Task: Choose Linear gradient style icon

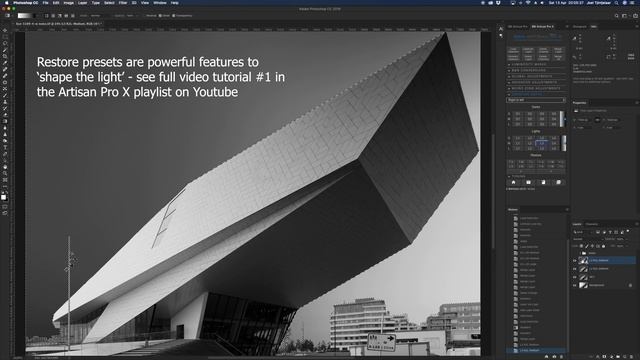Action: (x=47, y=16)
